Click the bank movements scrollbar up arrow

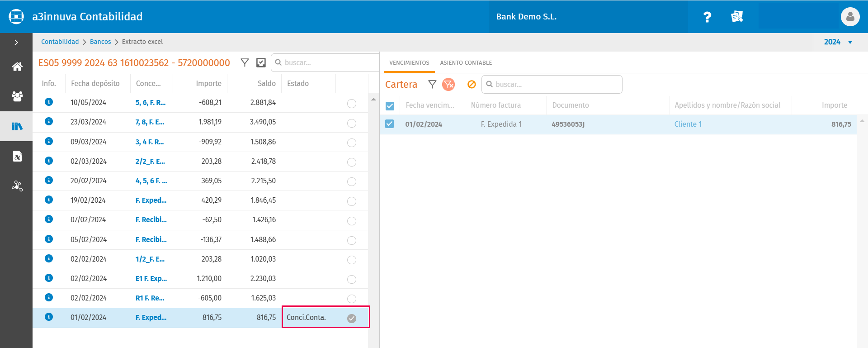(373, 99)
